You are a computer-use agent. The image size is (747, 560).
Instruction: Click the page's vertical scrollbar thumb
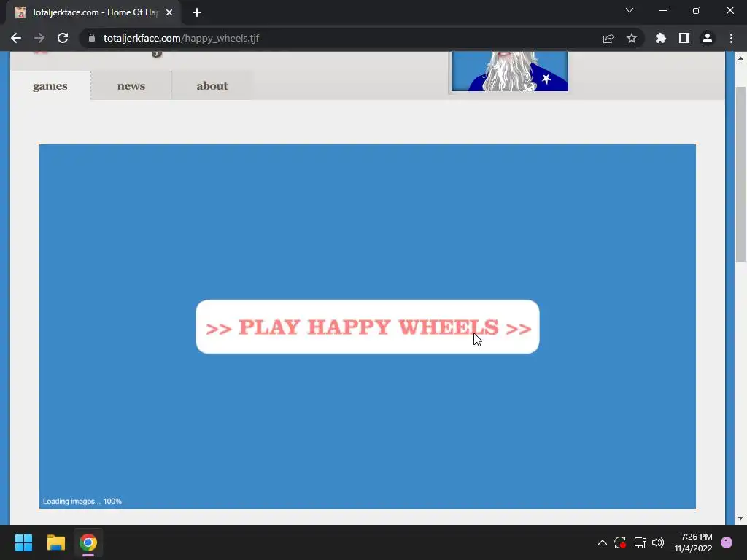coord(740,174)
